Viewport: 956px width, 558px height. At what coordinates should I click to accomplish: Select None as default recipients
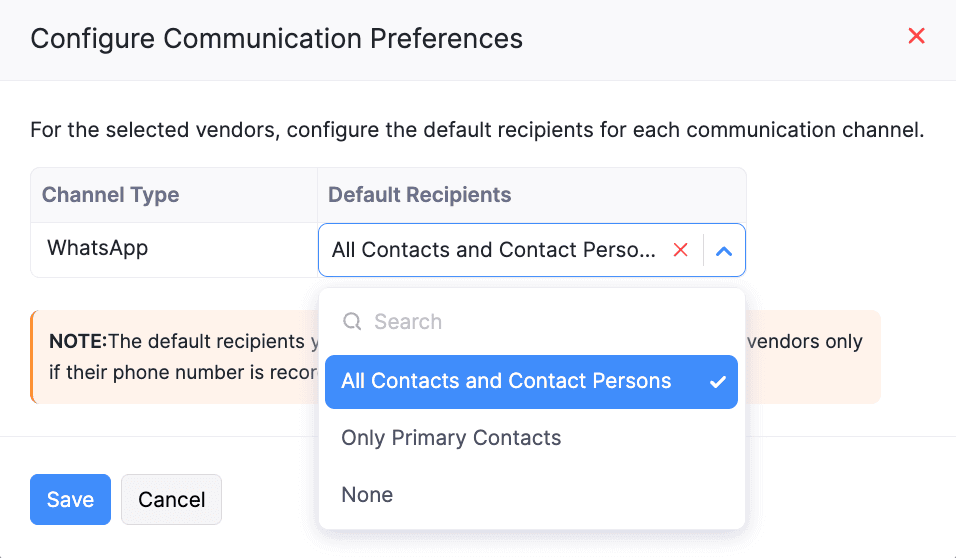click(x=367, y=495)
